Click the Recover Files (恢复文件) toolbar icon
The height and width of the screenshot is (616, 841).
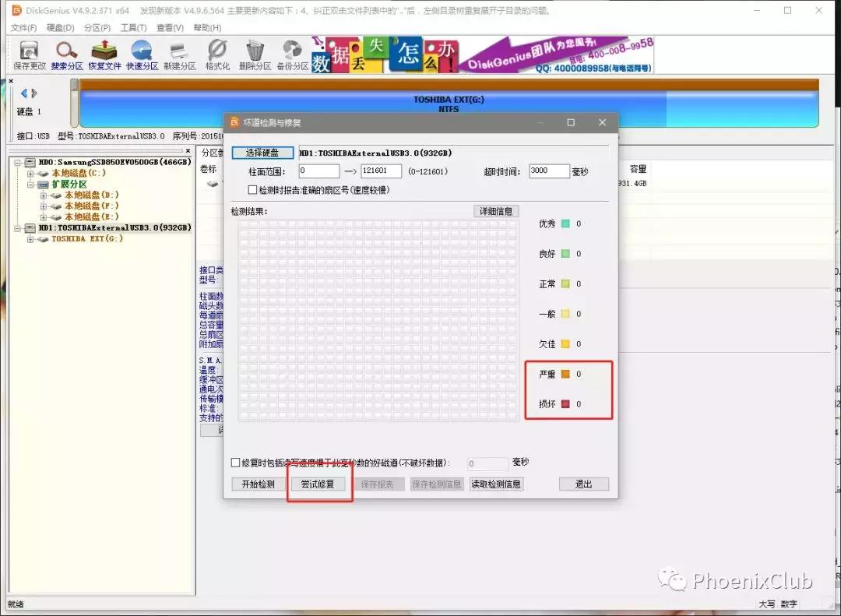coord(104,55)
